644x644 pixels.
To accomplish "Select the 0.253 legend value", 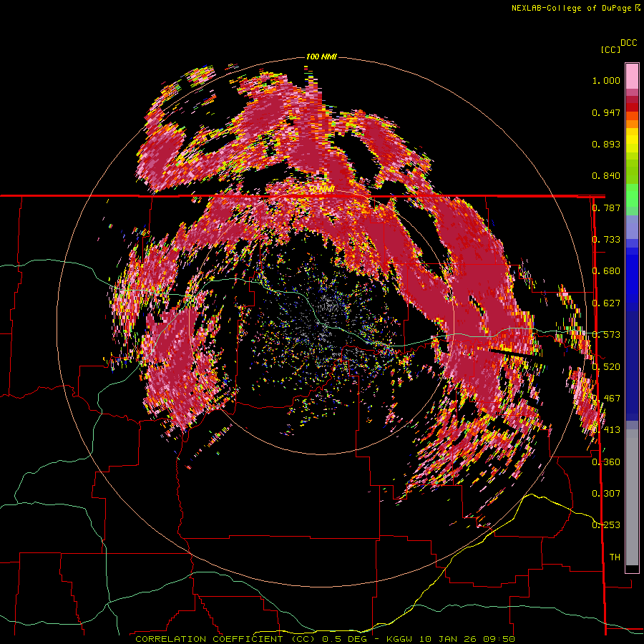I will coord(606,525).
